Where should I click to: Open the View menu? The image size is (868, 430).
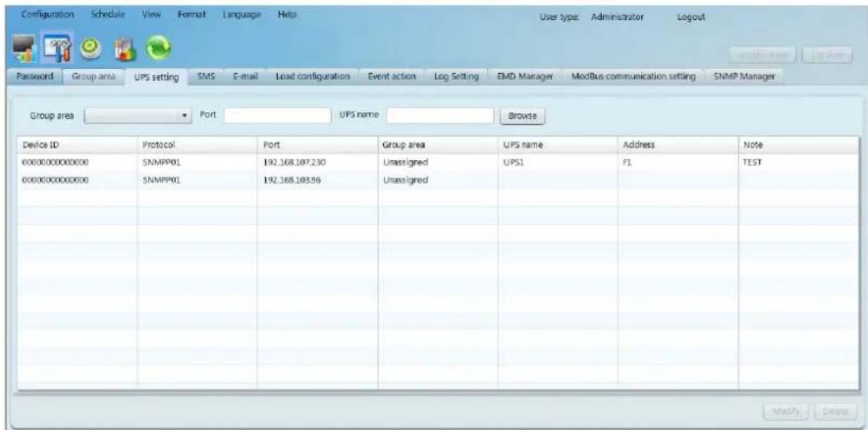(x=151, y=14)
